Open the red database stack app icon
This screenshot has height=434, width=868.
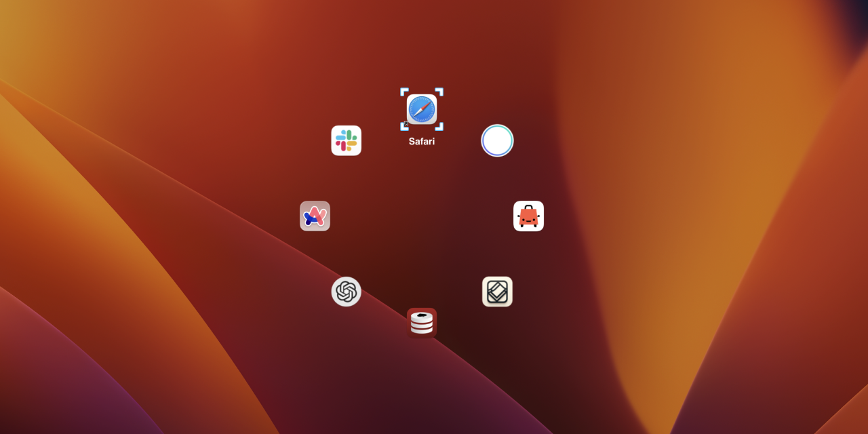[422, 323]
